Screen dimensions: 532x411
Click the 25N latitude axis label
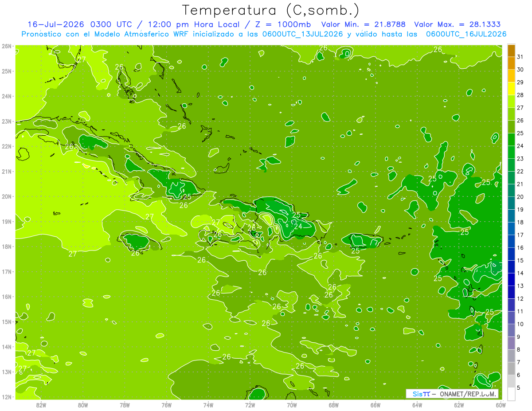point(6,71)
